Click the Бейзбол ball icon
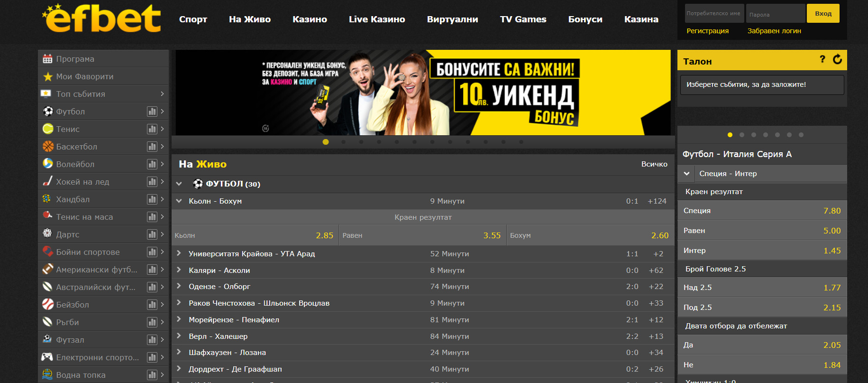This screenshot has height=383, width=868. (47, 304)
